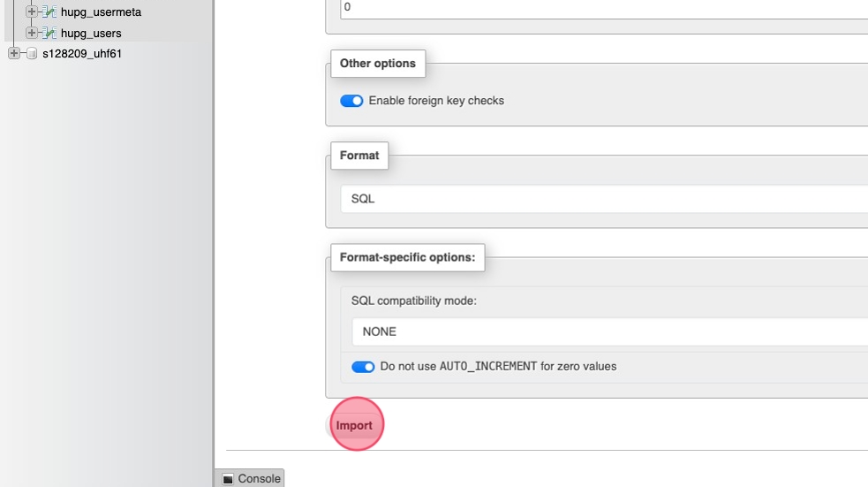Open the SQL compatibility mode dropdown
Image resolution: width=868 pixels, height=487 pixels.
(609, 332)
